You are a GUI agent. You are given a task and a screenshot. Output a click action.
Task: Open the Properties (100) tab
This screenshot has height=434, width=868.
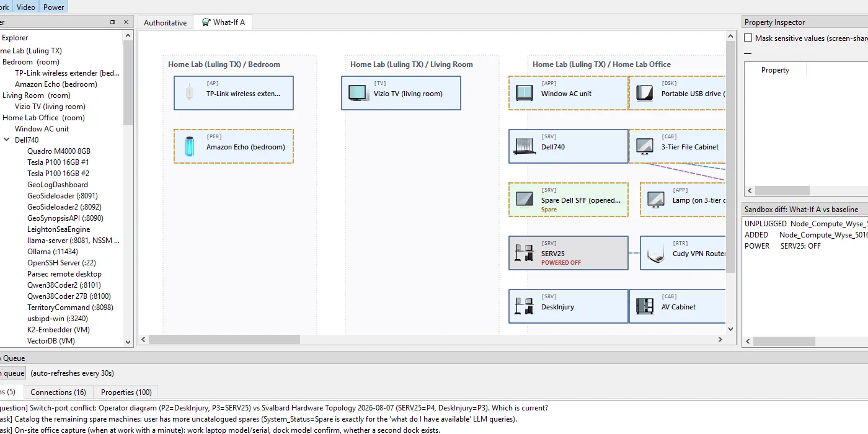pos(126,392)
